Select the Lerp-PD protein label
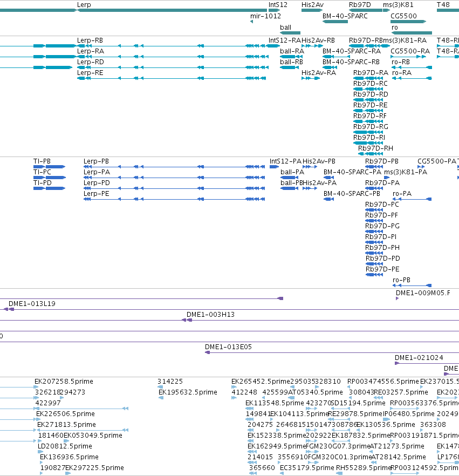Viewport: 459px width, 476px height. pyautogui.click(x=97, y=183)
